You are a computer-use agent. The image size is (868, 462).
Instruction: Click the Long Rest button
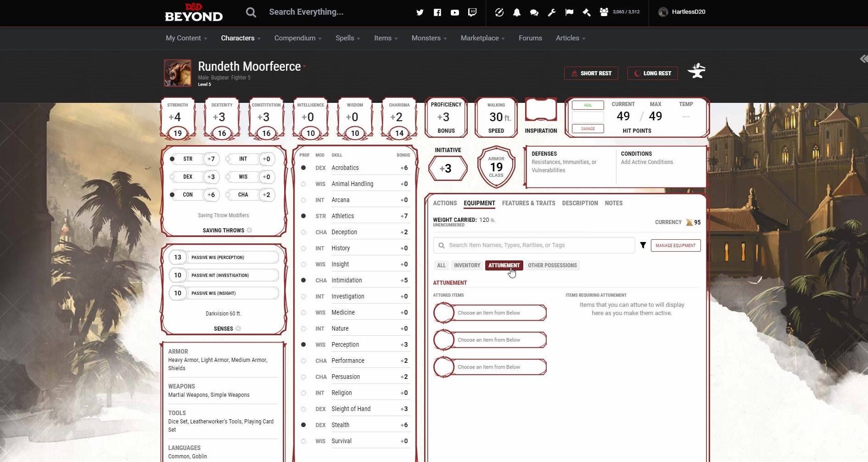click(653, 73)
